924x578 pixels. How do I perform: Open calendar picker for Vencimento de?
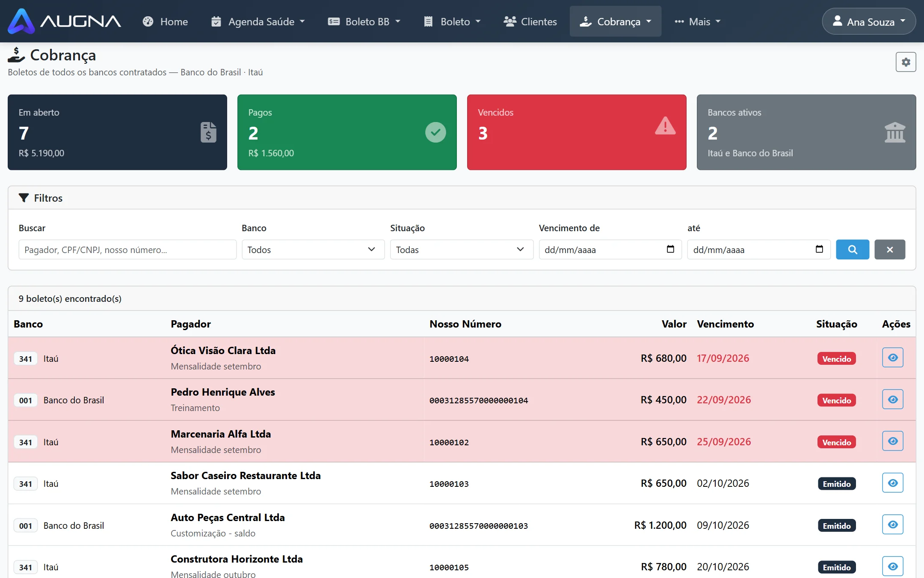[x=670, y=249]
